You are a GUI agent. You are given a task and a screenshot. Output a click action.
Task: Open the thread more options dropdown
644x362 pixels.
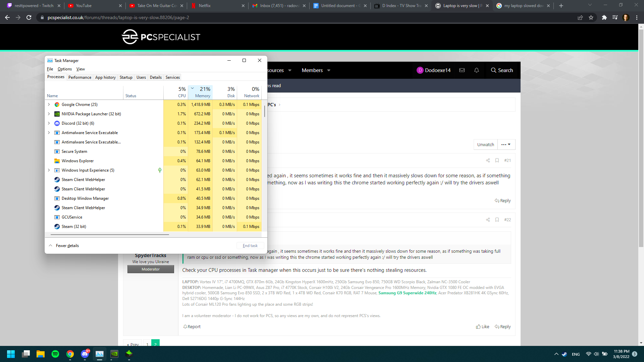pyautogui.click(x=506, y=144)
